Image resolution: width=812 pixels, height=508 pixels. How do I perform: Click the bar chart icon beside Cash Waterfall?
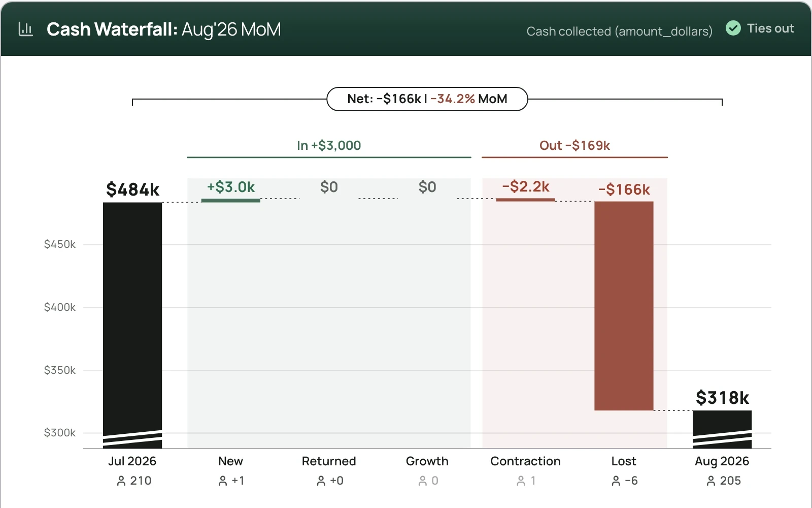25,29
